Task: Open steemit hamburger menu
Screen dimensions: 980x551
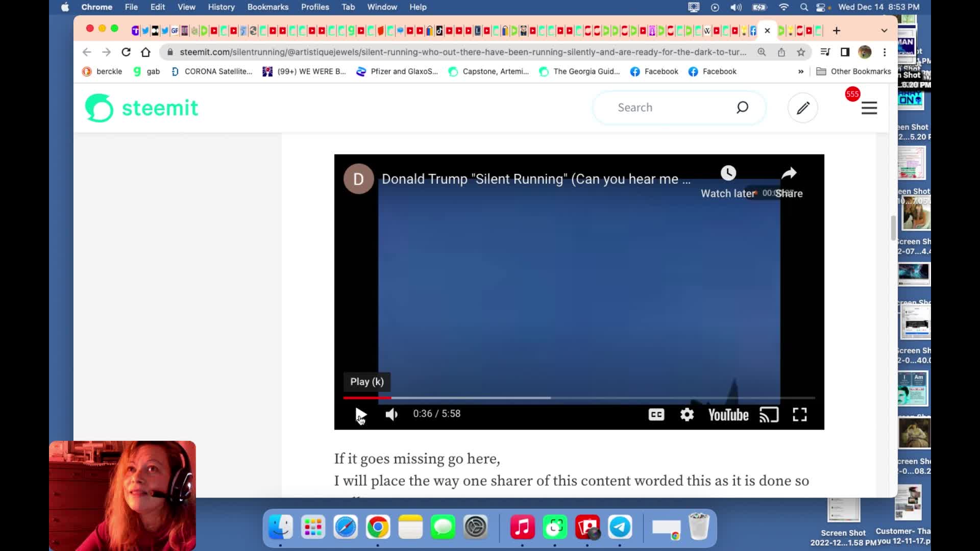Action: pyautogui.click(x=869, y=108)
